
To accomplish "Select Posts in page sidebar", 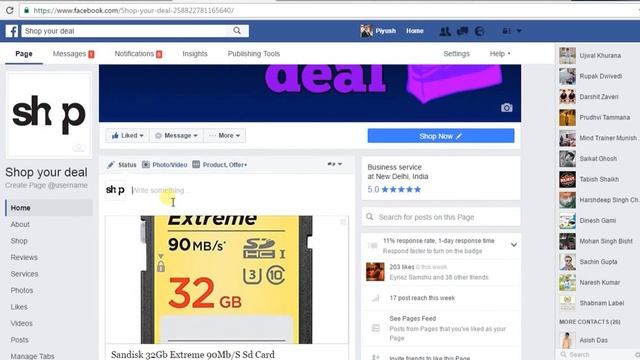I will click(x=20, y=340).
